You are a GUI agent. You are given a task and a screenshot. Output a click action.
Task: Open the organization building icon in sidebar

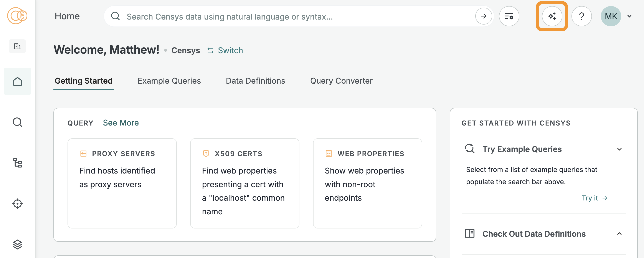(17, 46)
